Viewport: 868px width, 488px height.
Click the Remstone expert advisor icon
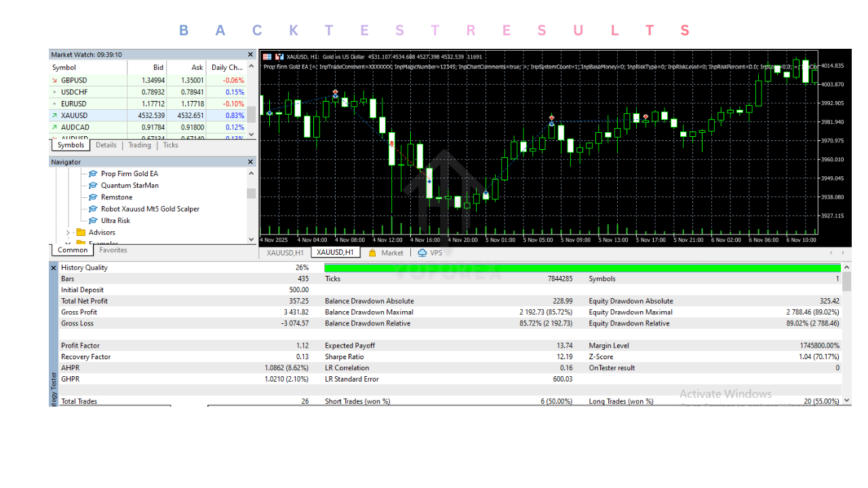pyautogui.click(x=93, y=197)
